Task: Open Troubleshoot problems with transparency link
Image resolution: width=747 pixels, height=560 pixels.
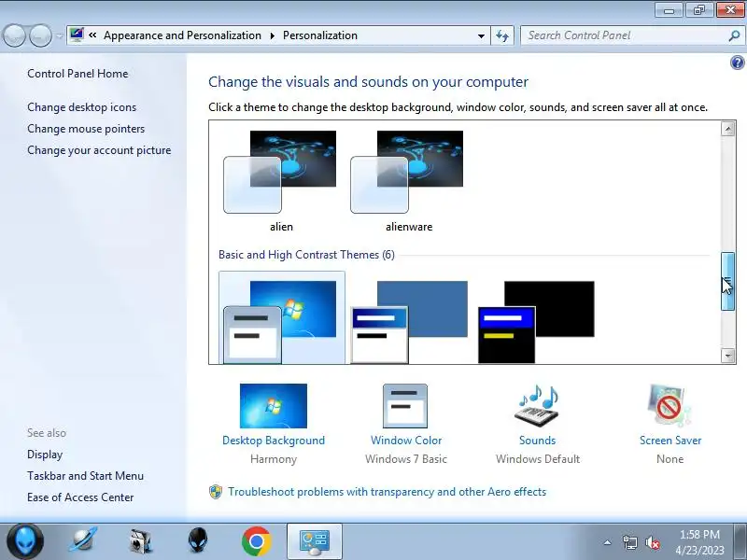Action: (x=387, y=492)
